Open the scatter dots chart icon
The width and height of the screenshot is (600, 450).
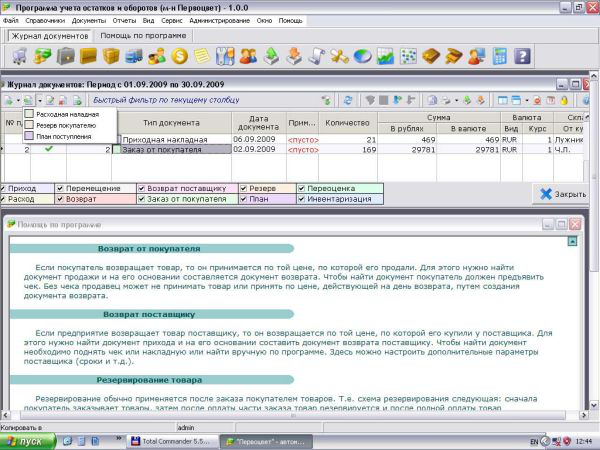408,56
